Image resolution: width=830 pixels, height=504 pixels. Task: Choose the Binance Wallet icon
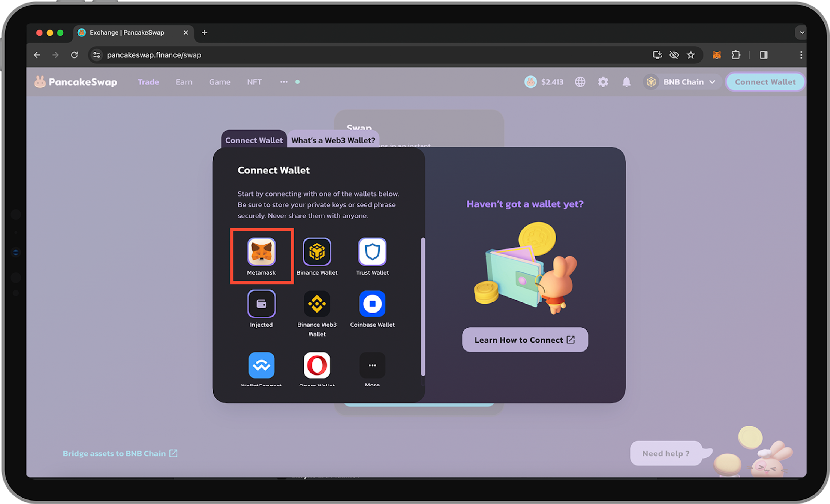point(317,251)
